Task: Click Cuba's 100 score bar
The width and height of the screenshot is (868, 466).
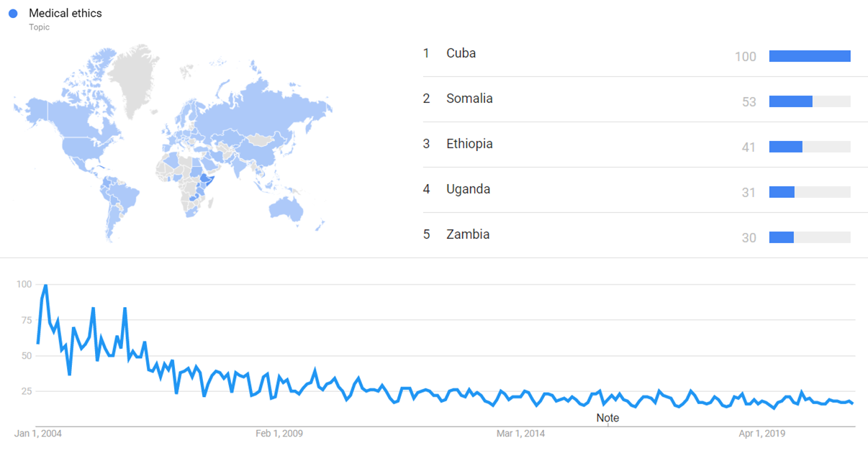Action: 810,56
